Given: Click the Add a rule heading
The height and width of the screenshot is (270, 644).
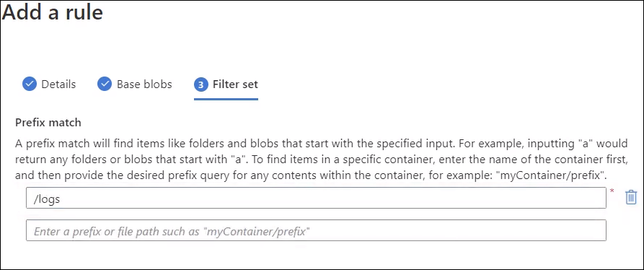Looking at the screenshot, I should click(52, 12).
